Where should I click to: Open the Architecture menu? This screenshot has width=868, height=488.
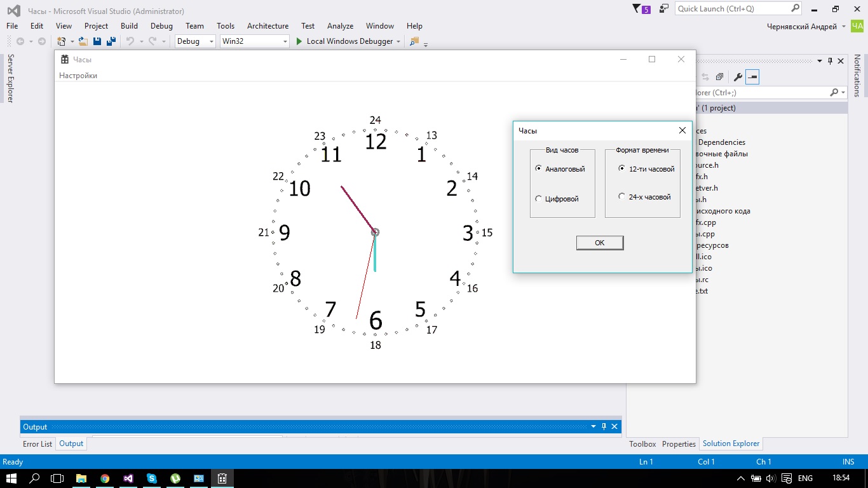coord(268,26)
